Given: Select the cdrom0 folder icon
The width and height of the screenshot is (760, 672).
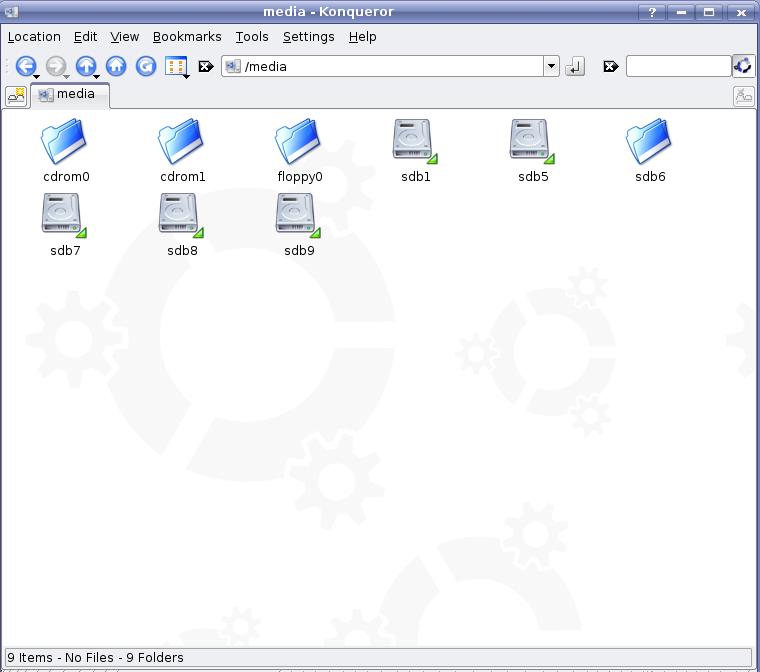Looking at the screenshot, I should 64,141.
